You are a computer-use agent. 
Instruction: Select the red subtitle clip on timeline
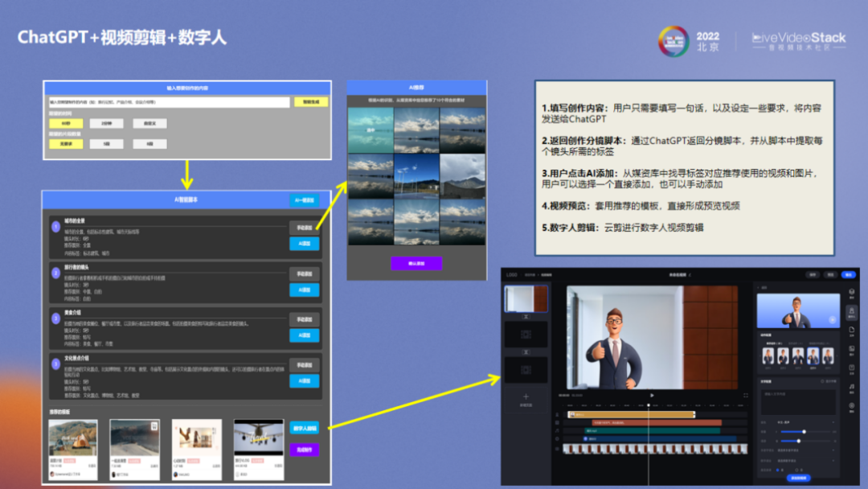[x=657, y=422]
